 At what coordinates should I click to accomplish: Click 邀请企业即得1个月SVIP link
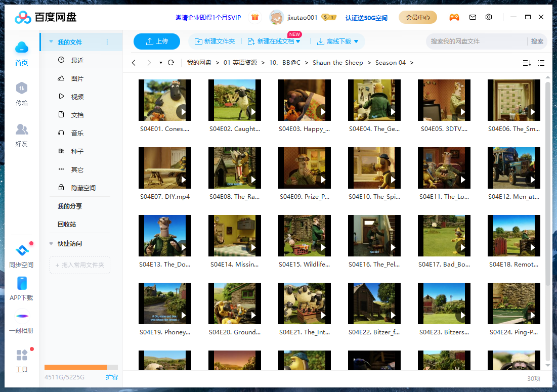(208, 17)
